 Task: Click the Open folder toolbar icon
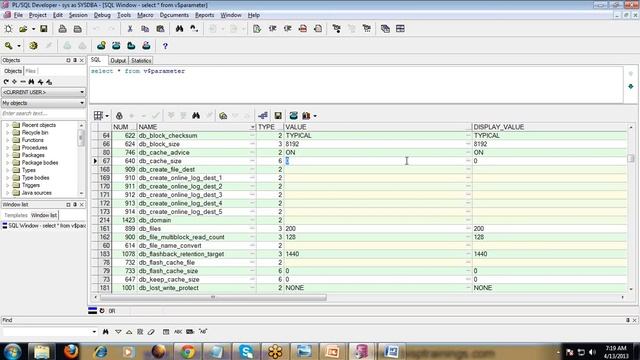(x=23, y=29)
